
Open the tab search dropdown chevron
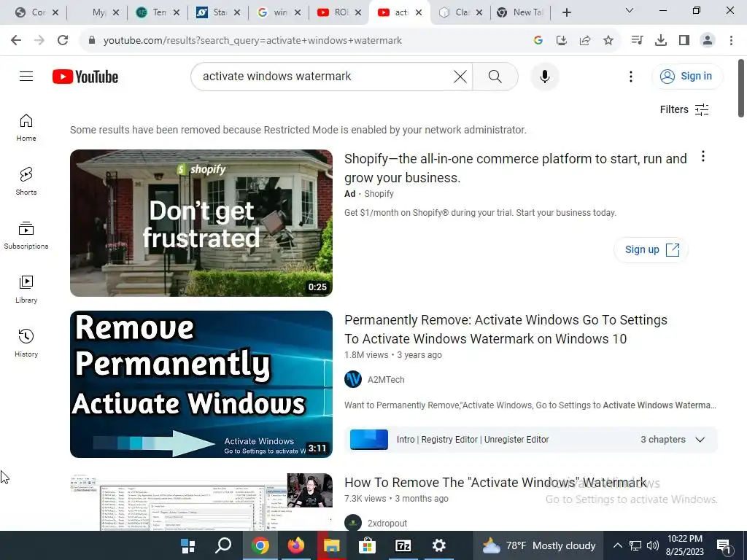(629, 10)
